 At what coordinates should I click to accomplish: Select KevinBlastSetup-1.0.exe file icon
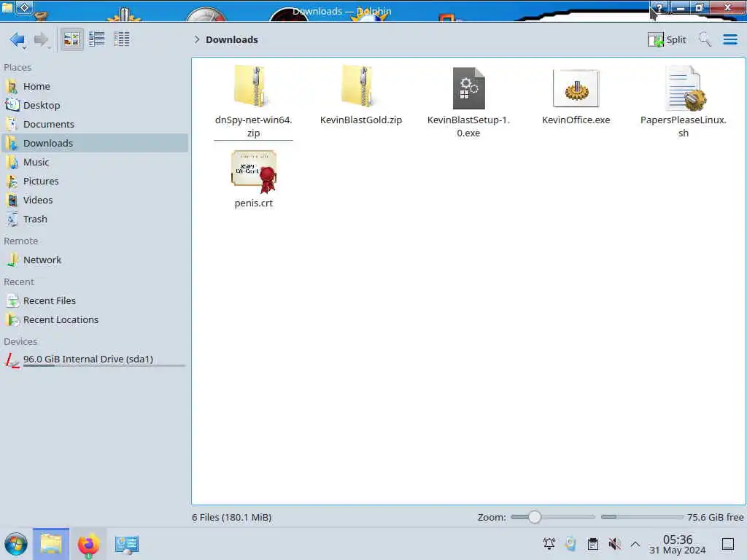pyautogui.click(x=468, y=88)
